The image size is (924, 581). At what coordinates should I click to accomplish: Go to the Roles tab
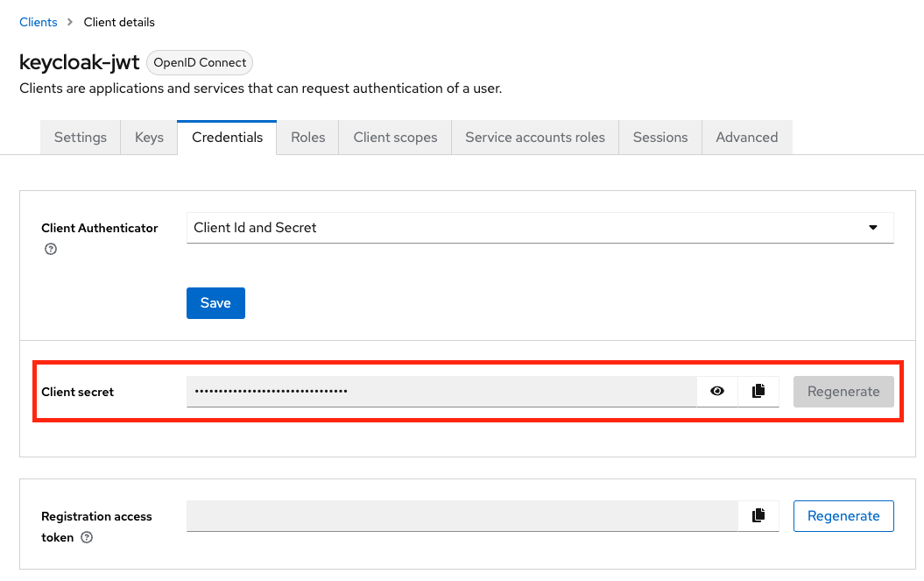tap(307, 138)
